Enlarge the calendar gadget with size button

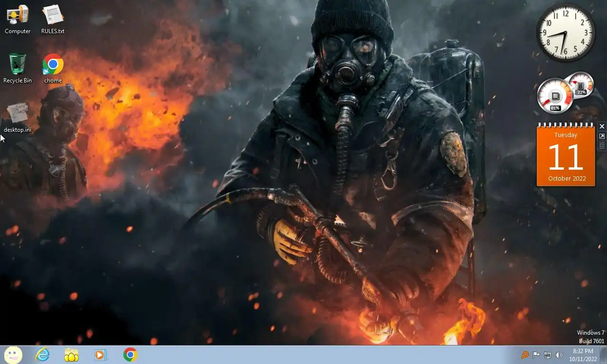click(602, 136)
